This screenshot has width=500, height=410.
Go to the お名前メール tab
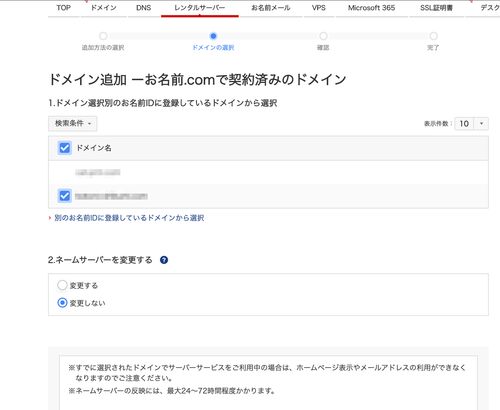point(271,8)
